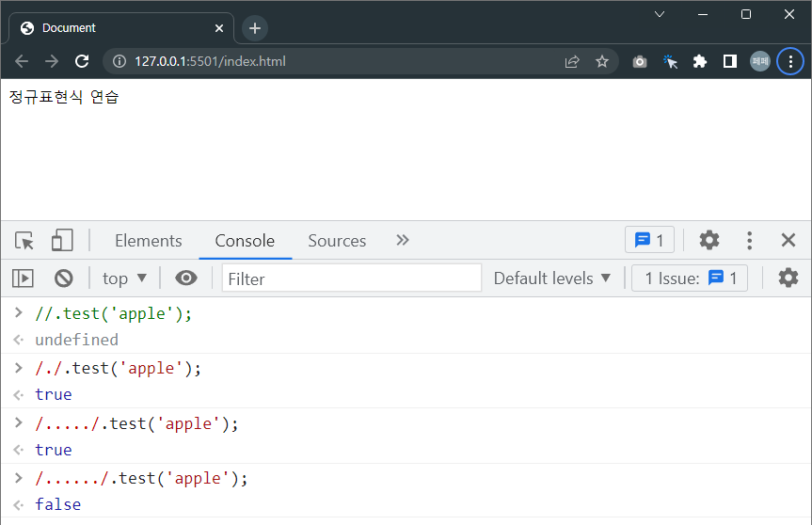
Task: Click the page heading 정규표현식 연습
Action: 64,97
